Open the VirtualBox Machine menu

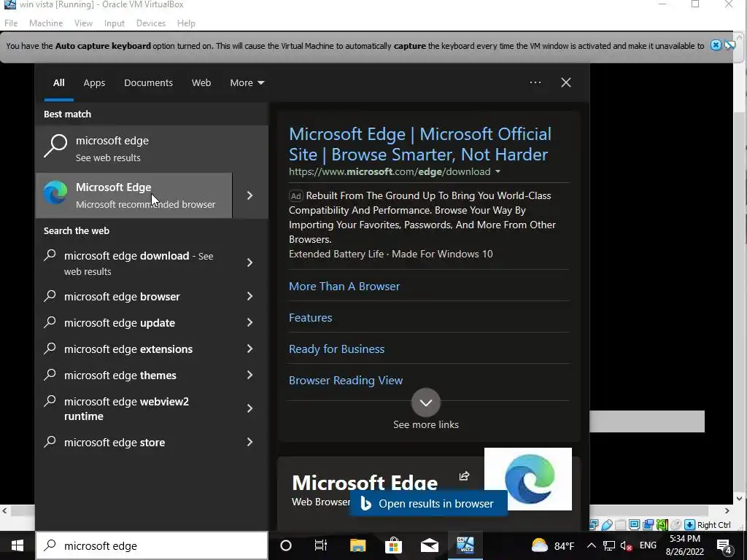[46, 23]
